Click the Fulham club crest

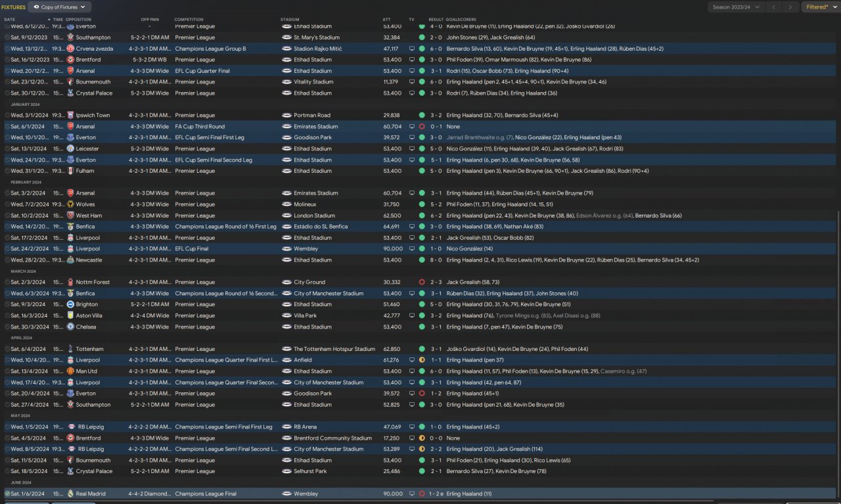(70, 171)
